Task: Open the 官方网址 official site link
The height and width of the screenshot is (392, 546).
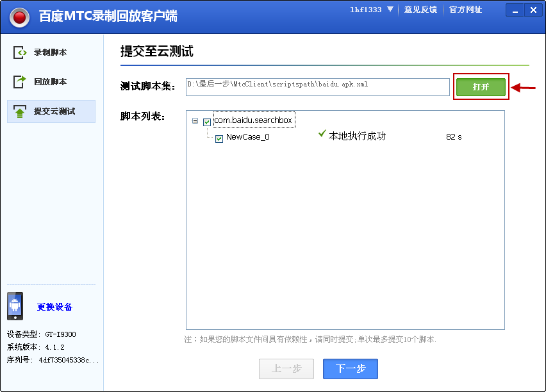Action: (465, 10)
